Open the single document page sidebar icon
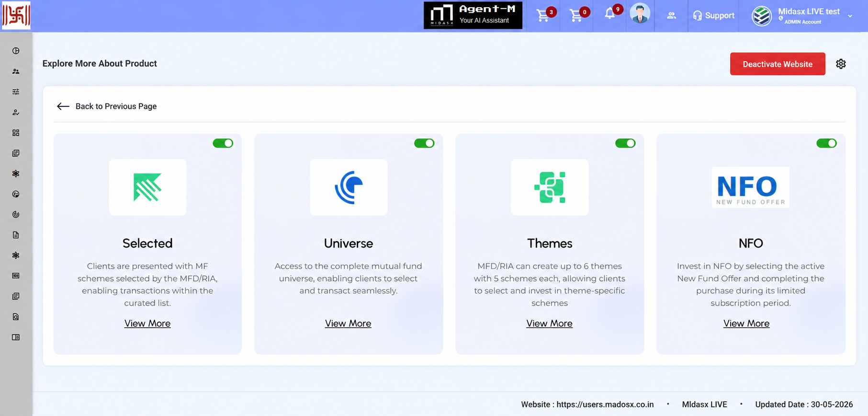 [x=16, y=235]
